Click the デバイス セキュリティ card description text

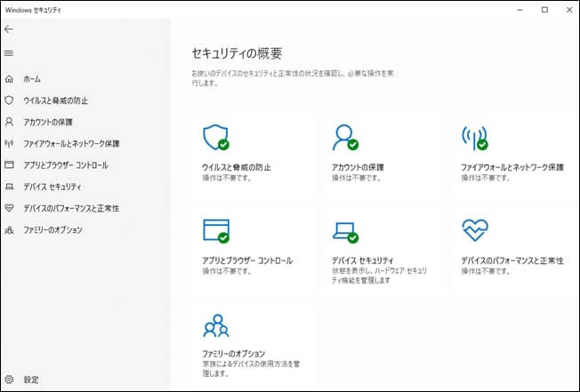(380, 276)
